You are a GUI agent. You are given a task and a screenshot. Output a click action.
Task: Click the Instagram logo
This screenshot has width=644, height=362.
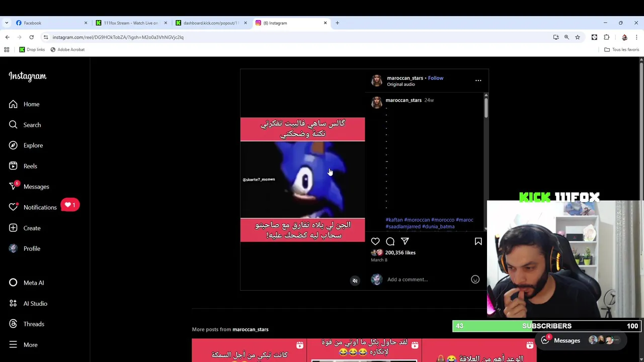pos(28,76)
